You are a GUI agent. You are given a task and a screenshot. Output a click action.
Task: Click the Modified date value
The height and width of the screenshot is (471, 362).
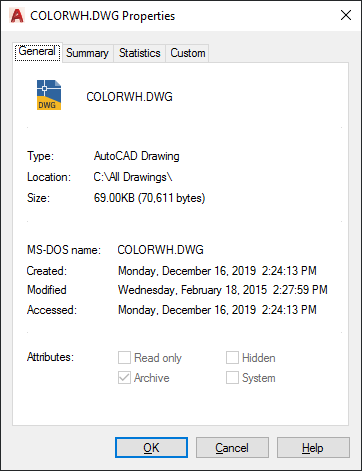[223, 290]
